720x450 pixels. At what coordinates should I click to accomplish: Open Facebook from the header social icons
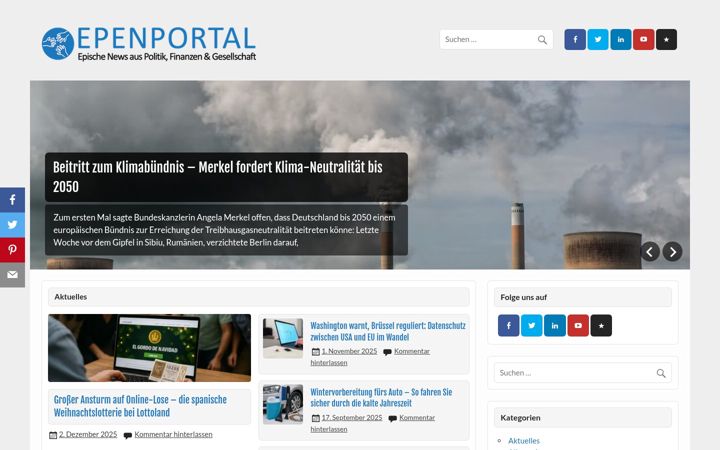[575, 39]
